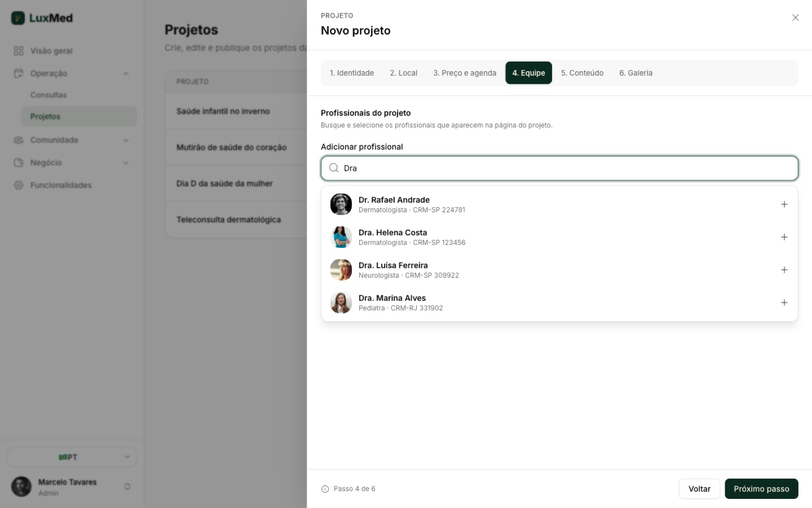Click Marcelo Tavares avatar

(21, 487)
